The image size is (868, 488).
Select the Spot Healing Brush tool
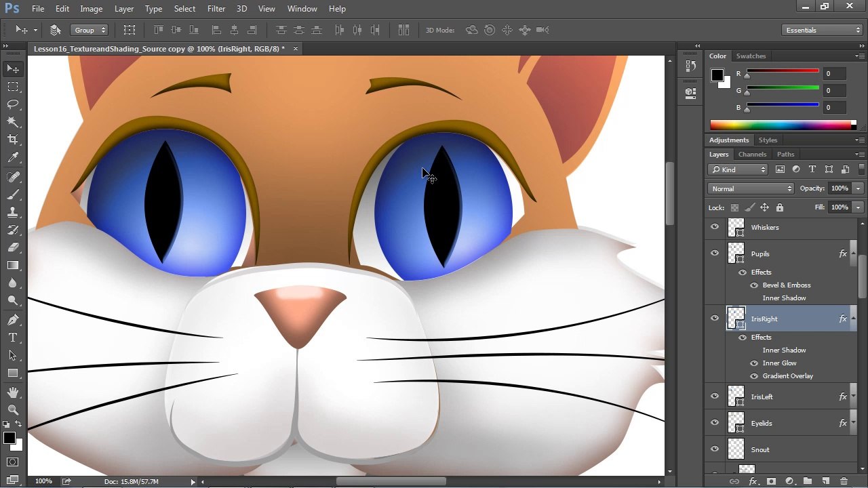(13, 178)
